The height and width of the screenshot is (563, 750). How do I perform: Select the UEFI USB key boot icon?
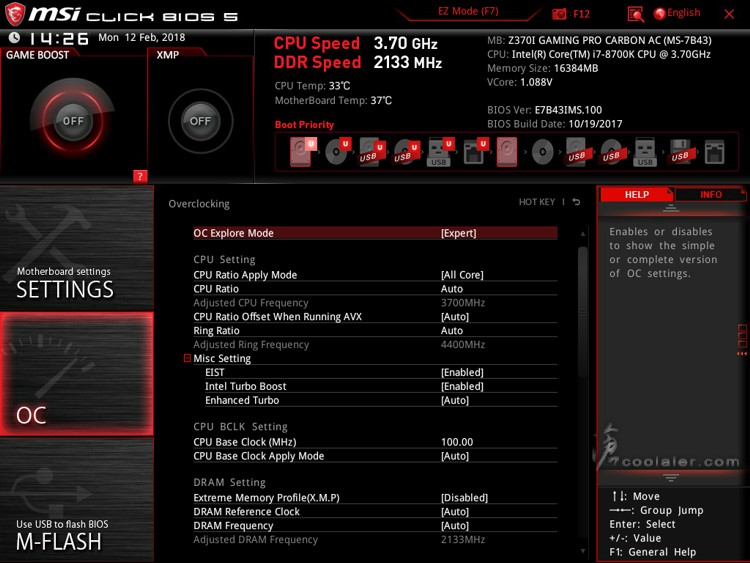click(440, 152)
